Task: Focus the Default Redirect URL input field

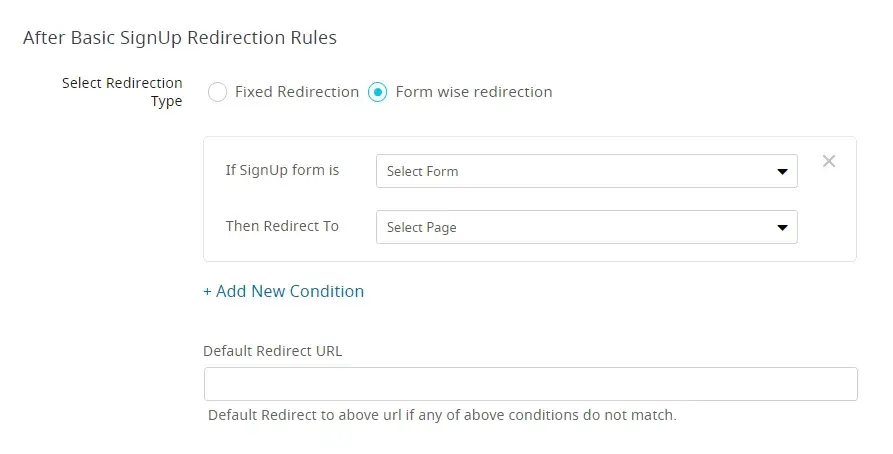Action: [x=530, y=384]
